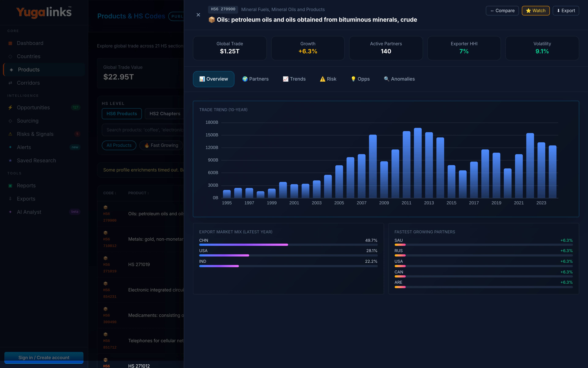Click the CHN export share bar
Viewport: 588px width, 368px height.
[x=288, y=245]
